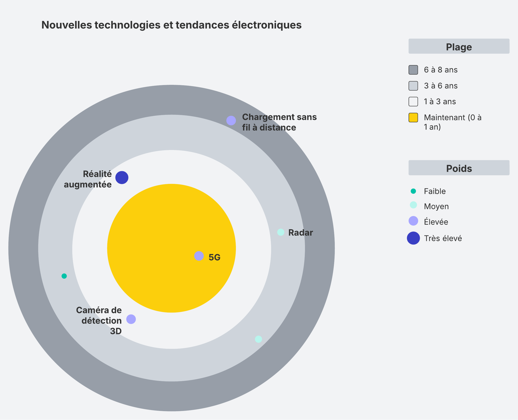Click the chart title text
The image size is (518, 420).
point(171,25)
